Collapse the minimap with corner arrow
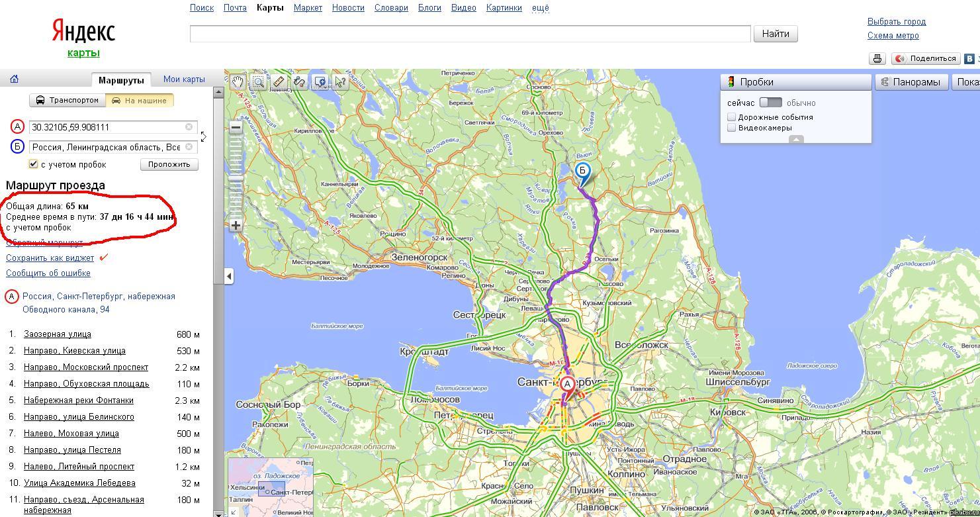The image size is (980, 517). click(x=234, y=512)
